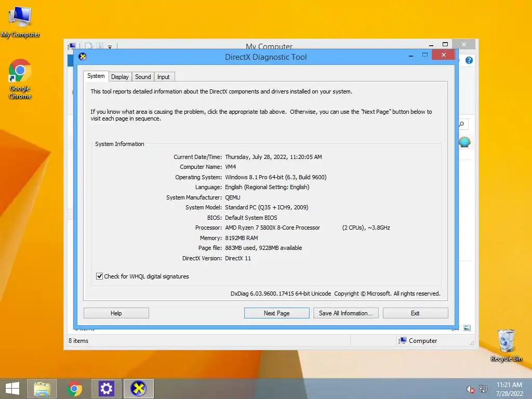
Task: Select the DirectX Diagnostic taskbar icon
Action: click(x=138, y=389)
